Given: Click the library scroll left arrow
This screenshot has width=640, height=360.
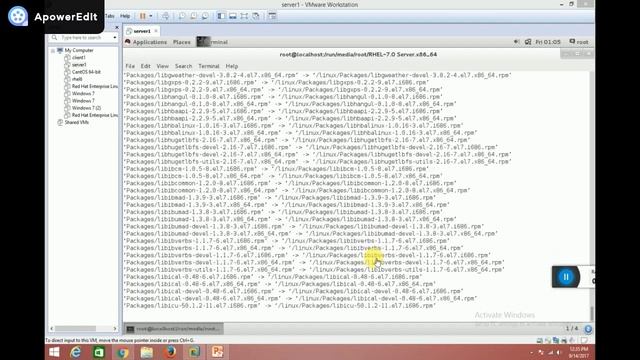Looking at the screenshot, I should pos(52,328).
